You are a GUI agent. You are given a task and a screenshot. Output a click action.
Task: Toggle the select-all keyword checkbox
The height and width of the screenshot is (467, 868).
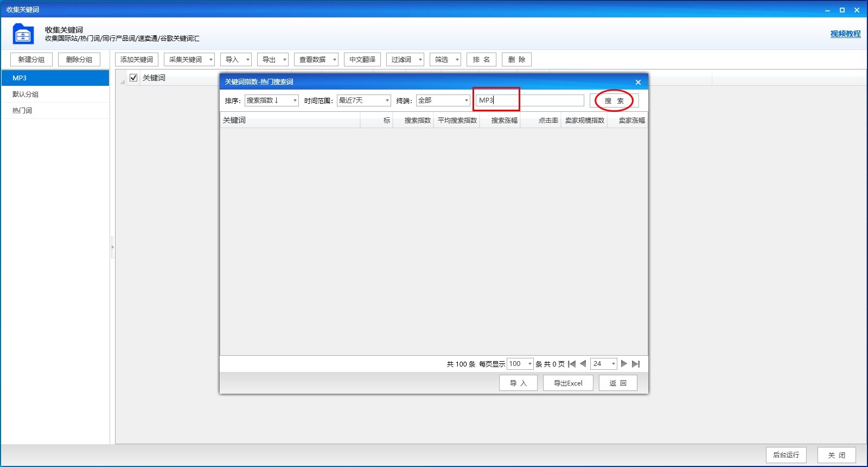133,78
